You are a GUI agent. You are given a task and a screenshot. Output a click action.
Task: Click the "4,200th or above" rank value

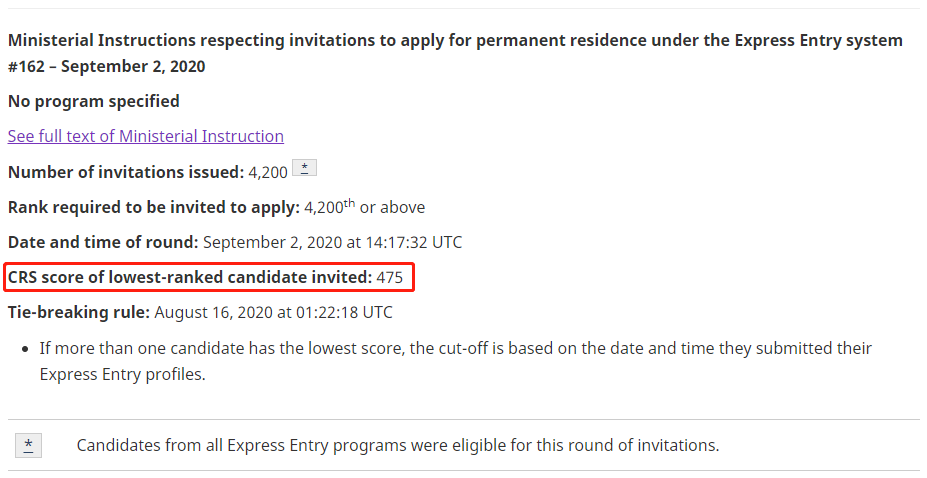(364, 208)
